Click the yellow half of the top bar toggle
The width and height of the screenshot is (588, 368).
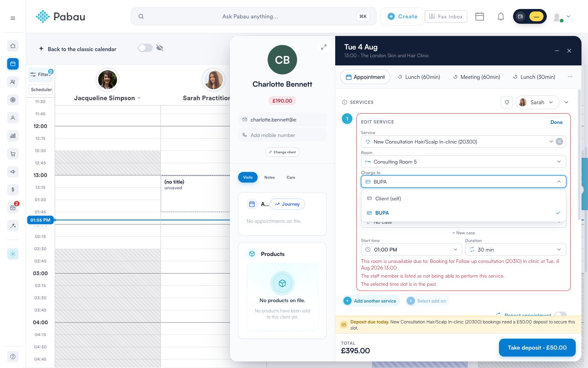tap(536, 16)
